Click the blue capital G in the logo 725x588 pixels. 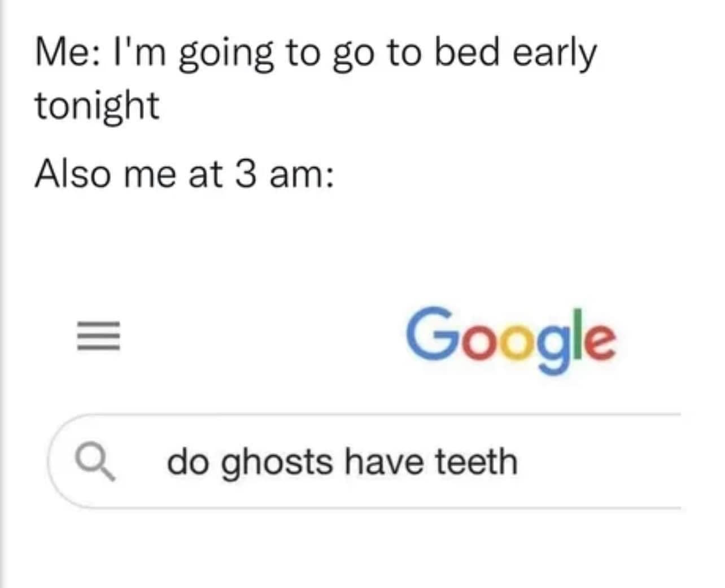pyautogui.click(x=431, y=334)
